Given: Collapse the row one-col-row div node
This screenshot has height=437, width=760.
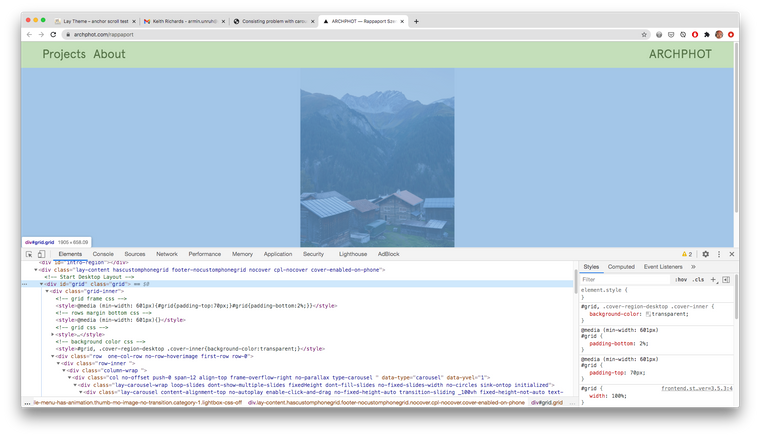Looking at the screenshot, I should point(52,356).
